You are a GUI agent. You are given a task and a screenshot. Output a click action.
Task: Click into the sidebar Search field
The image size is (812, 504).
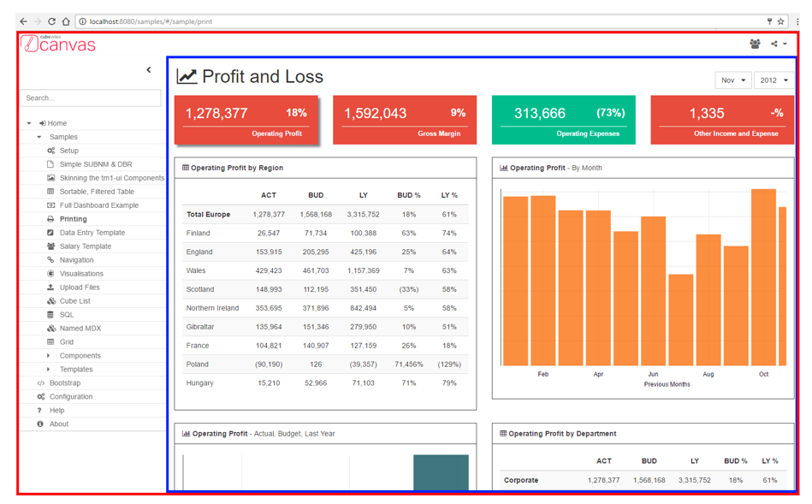click(91, 98)
